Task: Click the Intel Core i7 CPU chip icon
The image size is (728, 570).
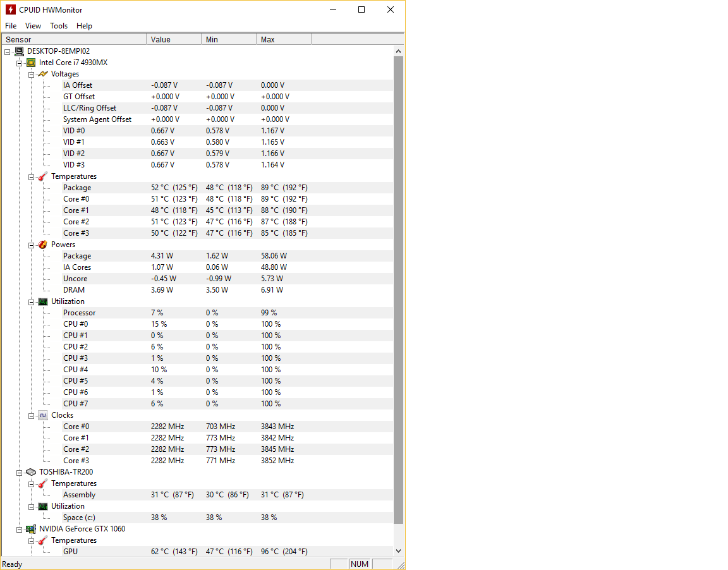Action: (x=31, y=63)
